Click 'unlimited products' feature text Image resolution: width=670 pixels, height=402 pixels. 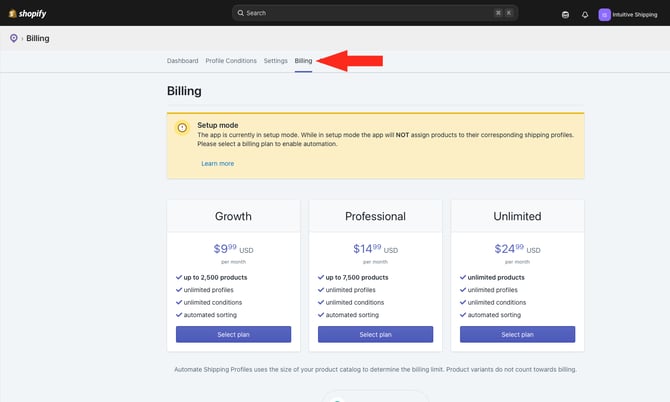496,277
